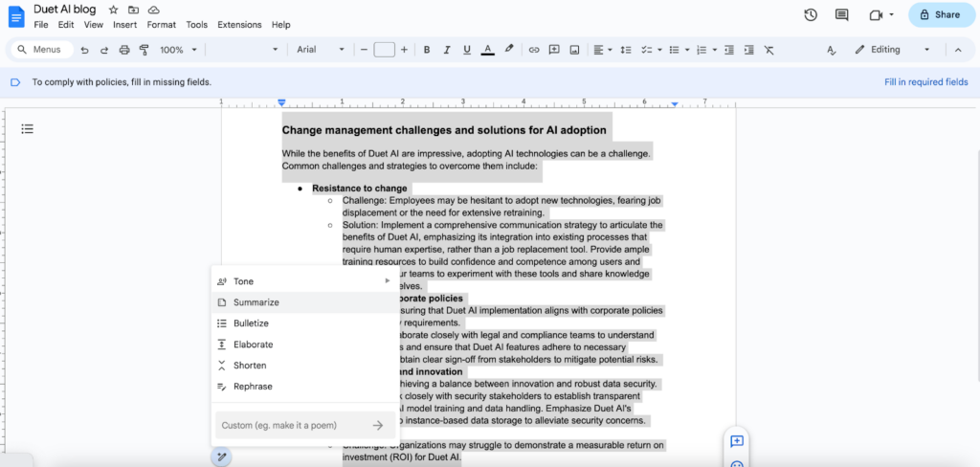The width and height of the screenshot is (980, 467).
Task: Increase indent
Action: pyautogui.click(x=748, y=50)
